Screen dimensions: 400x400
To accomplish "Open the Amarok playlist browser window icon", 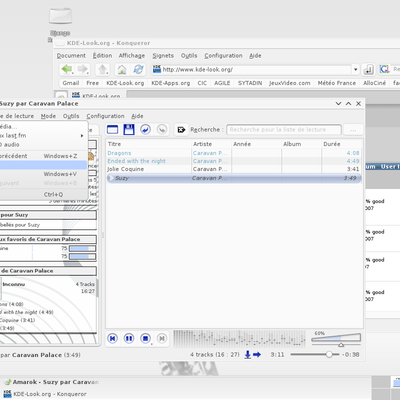I will point(112,129).
